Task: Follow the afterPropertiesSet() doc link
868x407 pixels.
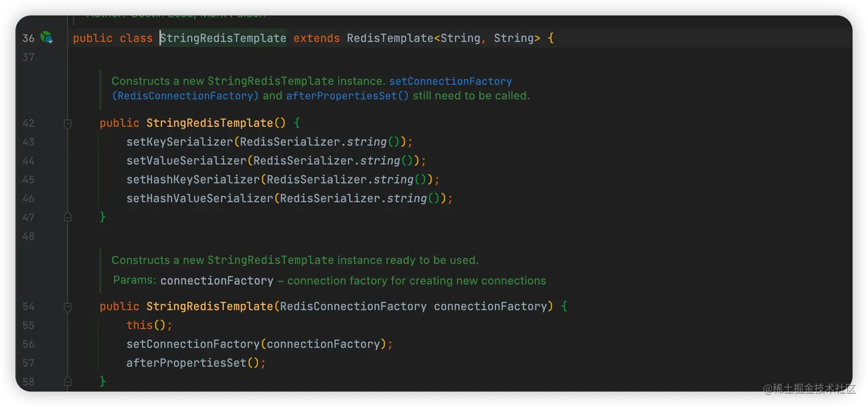Action: [x=347, y=96]
